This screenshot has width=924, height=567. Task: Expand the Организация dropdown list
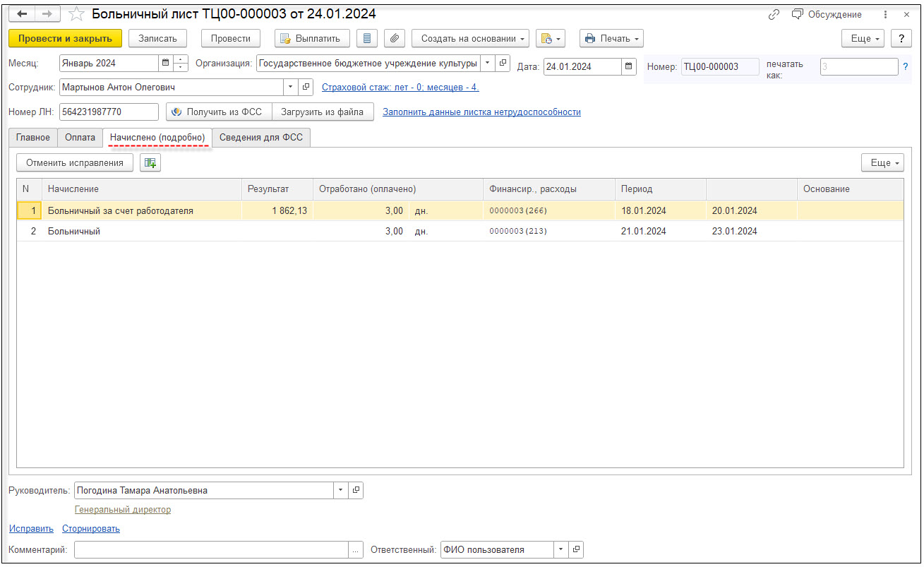[x=487, y=63]
